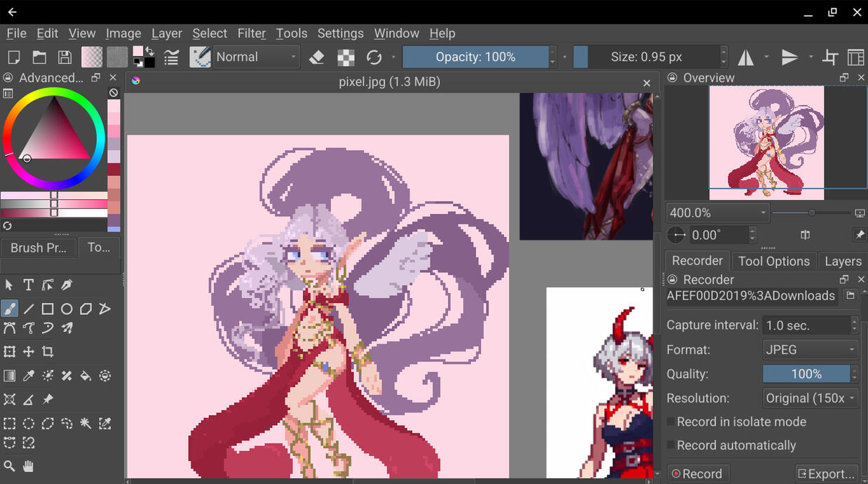Viewport: 868px width, 484px height.
Task: Expand the recorder Format JPEG dropdown
Action: click(810, 349)
